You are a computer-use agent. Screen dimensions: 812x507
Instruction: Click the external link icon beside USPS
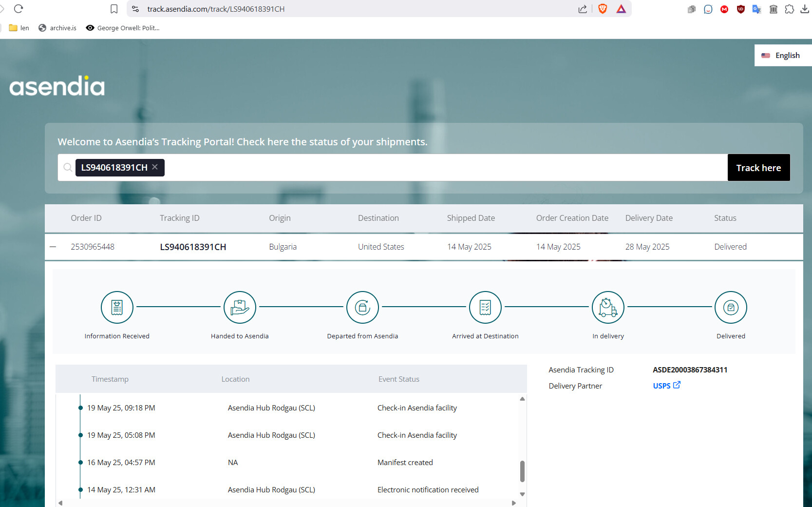[x=677, y=385]
